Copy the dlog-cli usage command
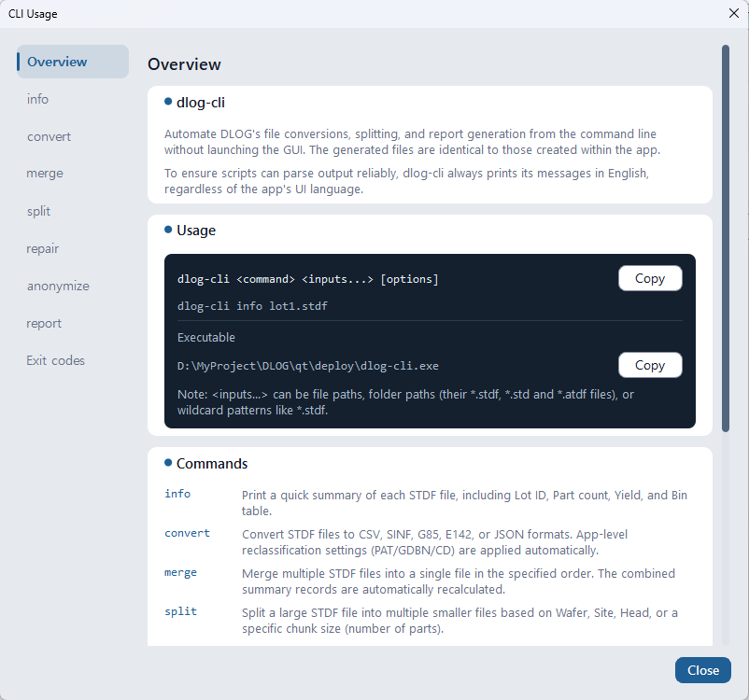Image resolution: width=749 pixels, height=700 pixels. (650, 278)
